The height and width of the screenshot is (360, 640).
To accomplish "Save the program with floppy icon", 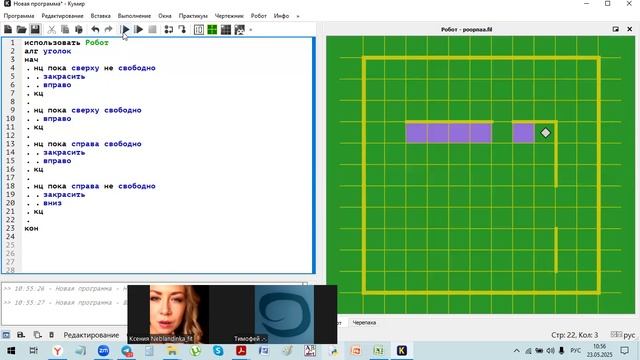I will (35, 29).
